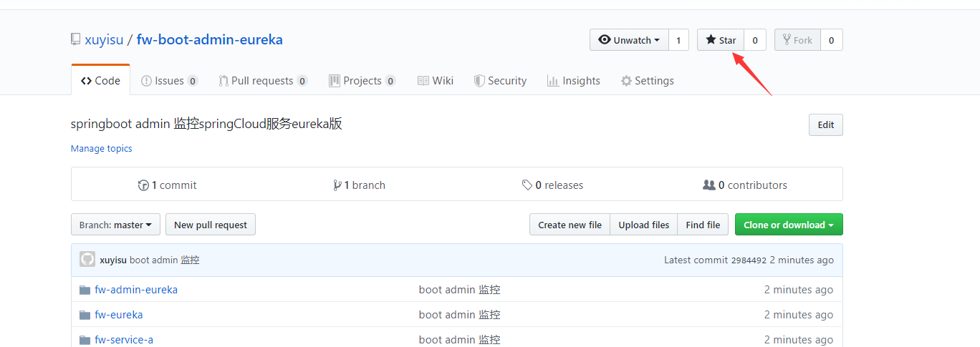Open the Settings tab
Viewport: 980px width, 347px height.
pyautogui.click(x=648, y=81)
